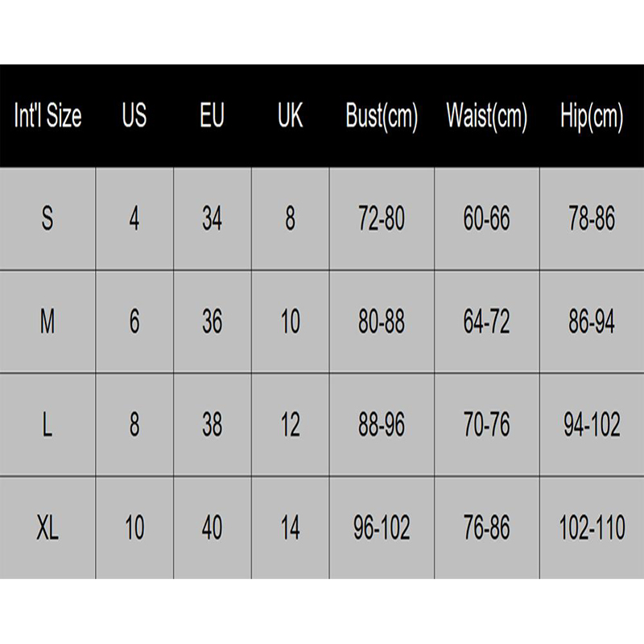Click the 64-72 waist measurement cell
644x644 pixels.
pos(486,322)
